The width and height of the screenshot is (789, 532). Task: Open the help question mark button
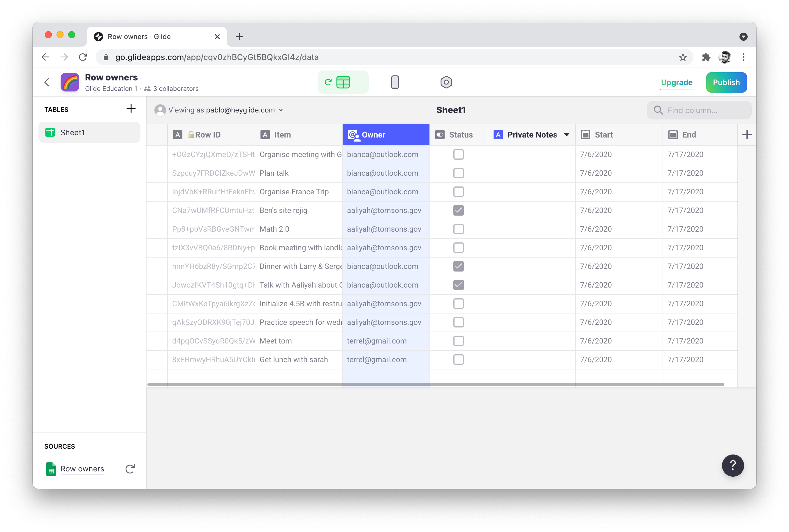click(x=733, y=465)
